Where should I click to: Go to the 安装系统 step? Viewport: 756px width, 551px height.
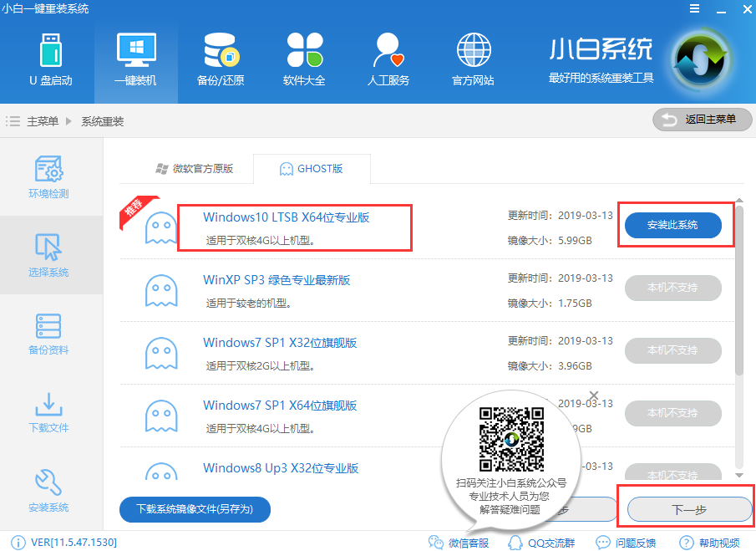pos(48,491)
